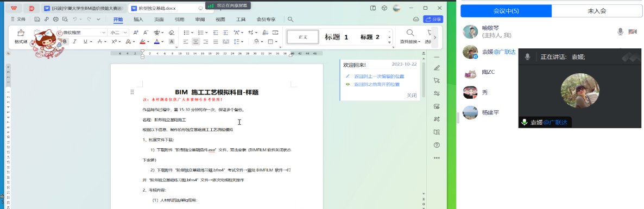Switch to the read-only 宁夏大学生 document tab

[84, 8]
